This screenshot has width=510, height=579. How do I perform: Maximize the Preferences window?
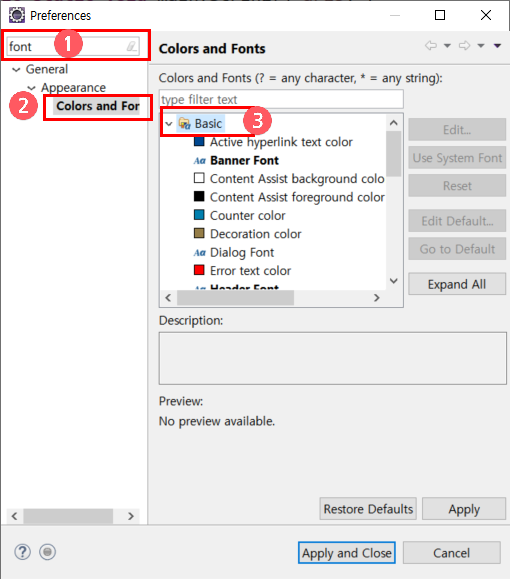coord(440,15)
